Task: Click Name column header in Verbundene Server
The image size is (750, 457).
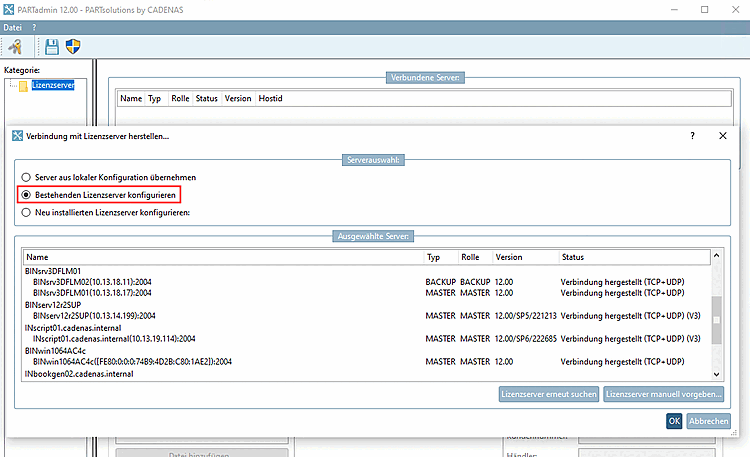Action: point(131,98)
